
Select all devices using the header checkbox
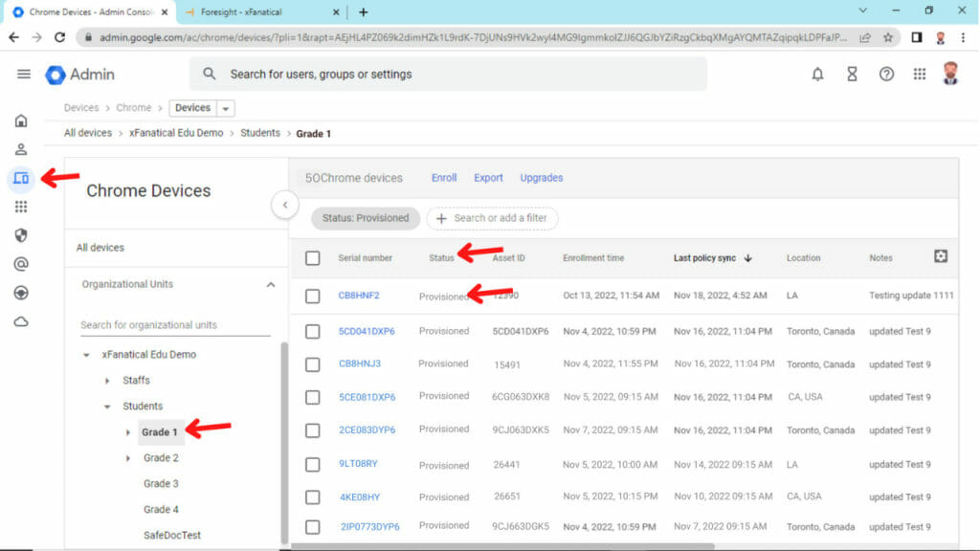[313, 257]
